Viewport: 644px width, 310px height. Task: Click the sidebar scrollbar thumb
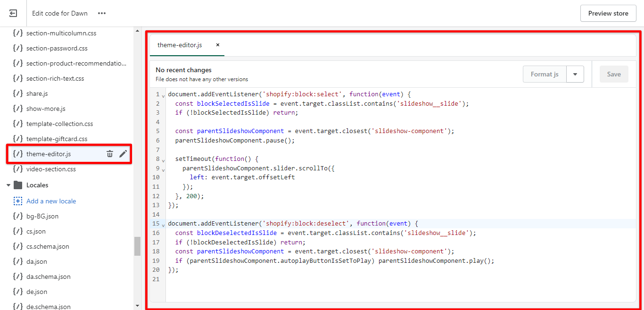(137, 246)
